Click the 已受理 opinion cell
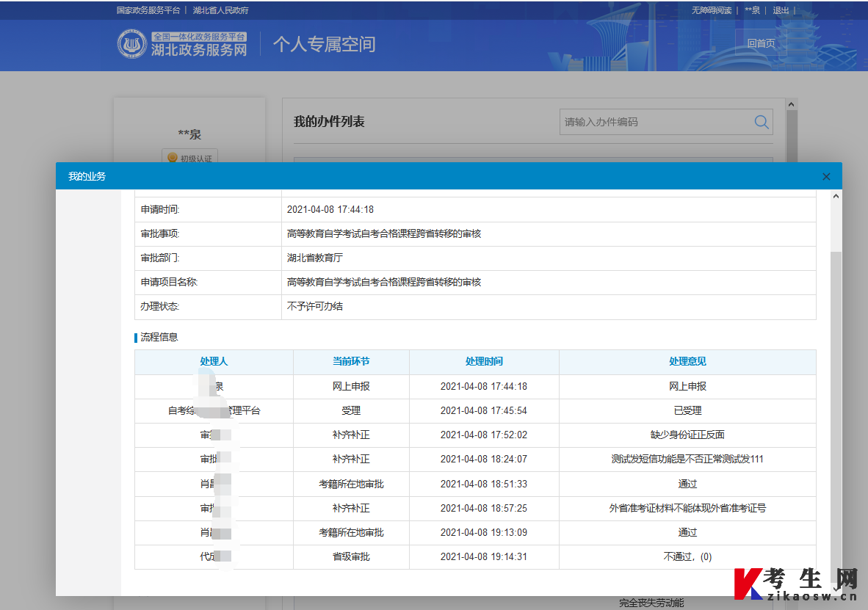This screenshot has width=868, height=610. [687, 411]
